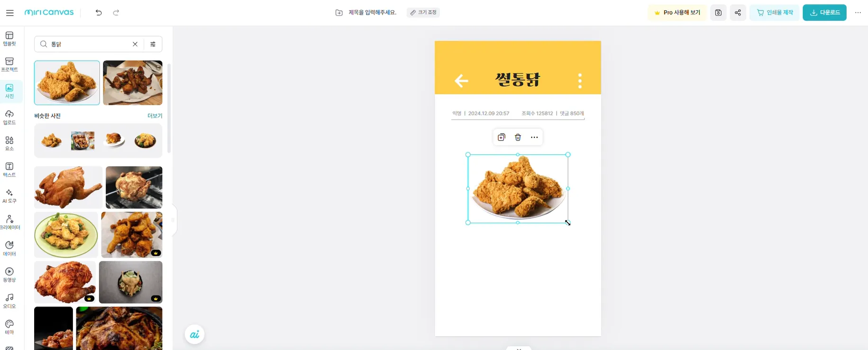Open the 템플릿 templates tab
This screenshot has width=868, height=350.
[9, 39]
